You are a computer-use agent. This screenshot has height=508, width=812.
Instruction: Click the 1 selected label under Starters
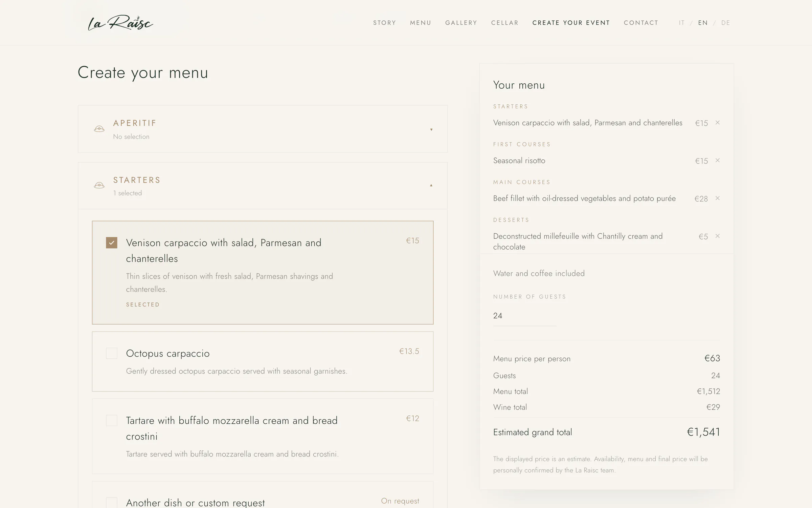point(128,193)
